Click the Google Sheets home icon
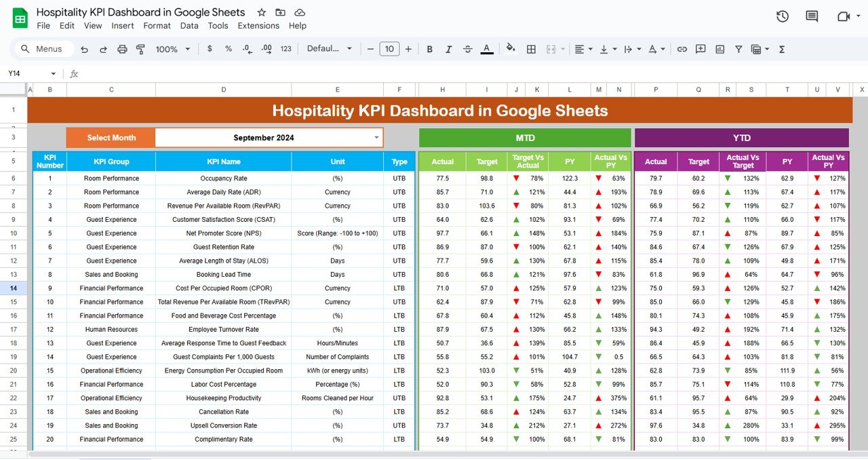The image size is (868, 460). pyautogui.click(x=20, y=18)
